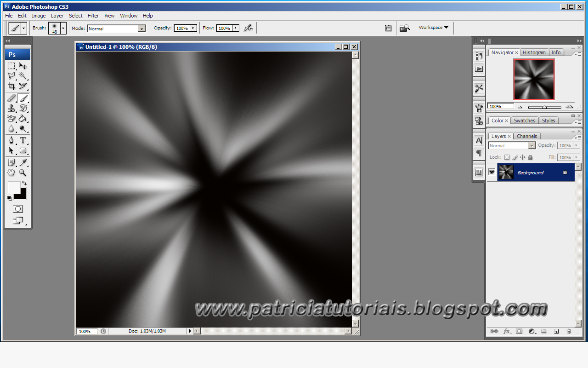The height and width of the screenshot is (368, 588).
Task: Select the Rounded Rectangle shape tool
Action: (23, 150)
